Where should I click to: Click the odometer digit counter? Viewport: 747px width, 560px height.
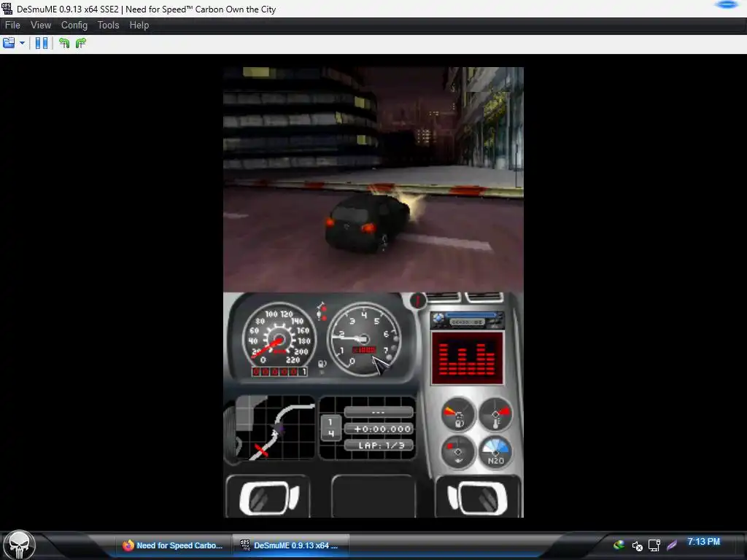tap(279, 371)
